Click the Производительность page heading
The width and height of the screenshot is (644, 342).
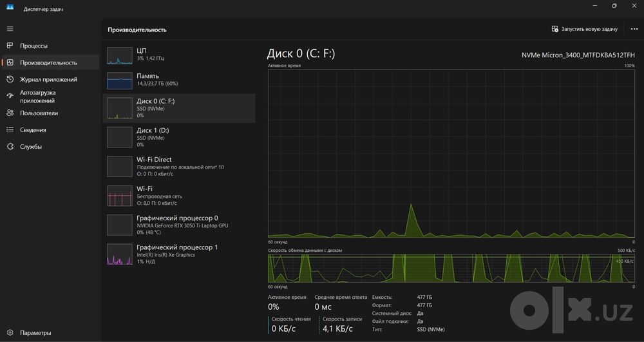coord(137,30)
